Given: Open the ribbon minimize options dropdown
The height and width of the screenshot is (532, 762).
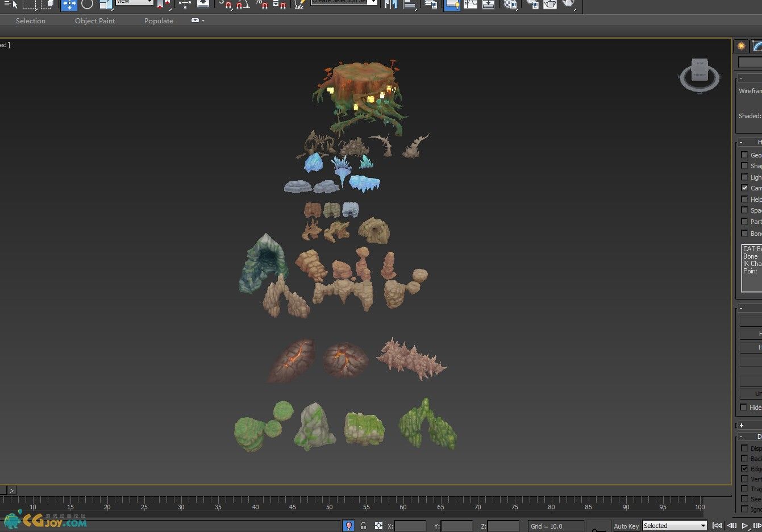Looking at the screenshot, I should coord(198,20).
